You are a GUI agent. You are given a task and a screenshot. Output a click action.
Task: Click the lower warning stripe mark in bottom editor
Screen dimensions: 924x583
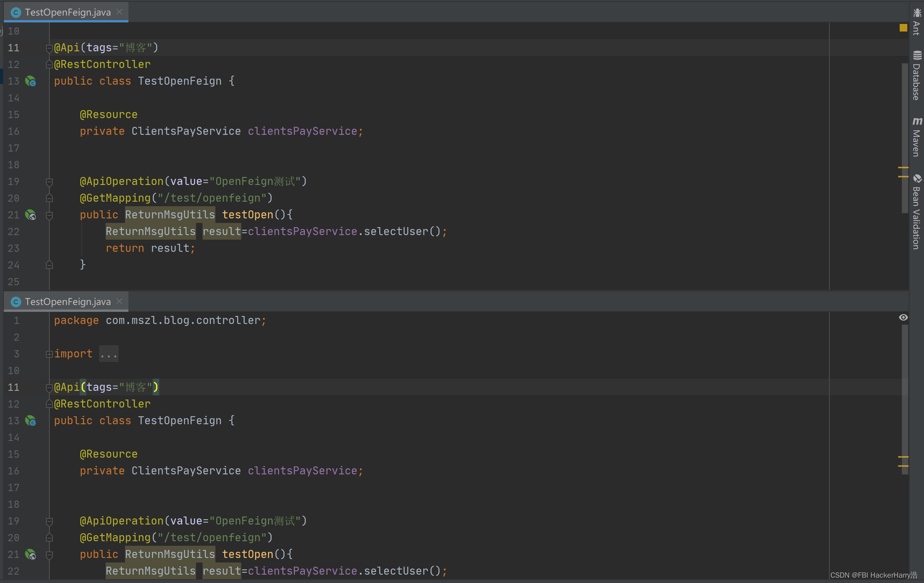click(903, 466)
